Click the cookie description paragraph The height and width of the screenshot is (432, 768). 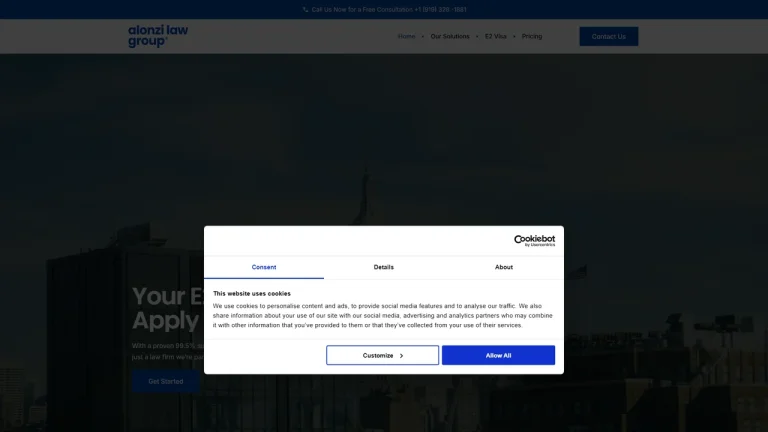[x=383, y=315]
